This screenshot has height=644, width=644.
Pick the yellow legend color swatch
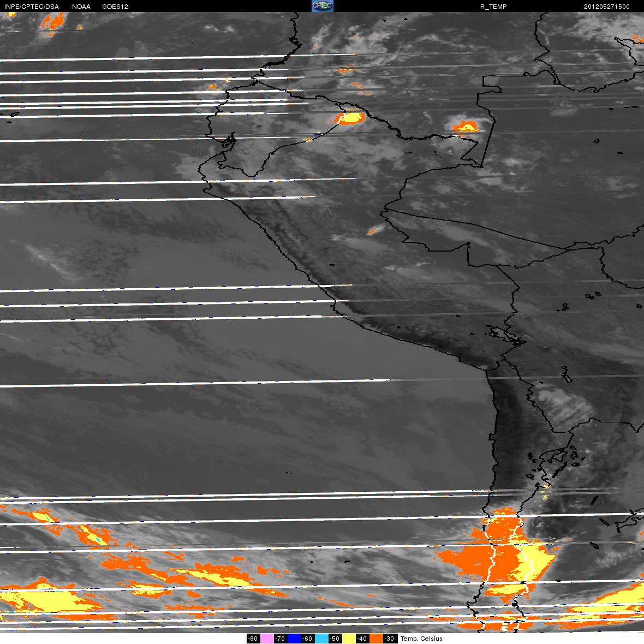tap(349, 639)
